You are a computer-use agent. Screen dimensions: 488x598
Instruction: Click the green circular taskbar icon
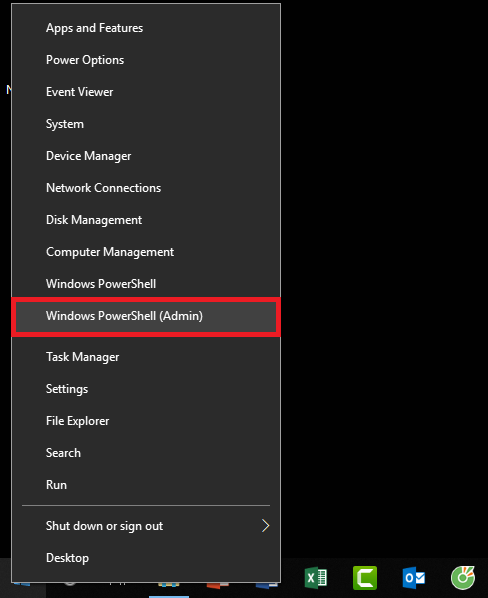tap(463, 578)
